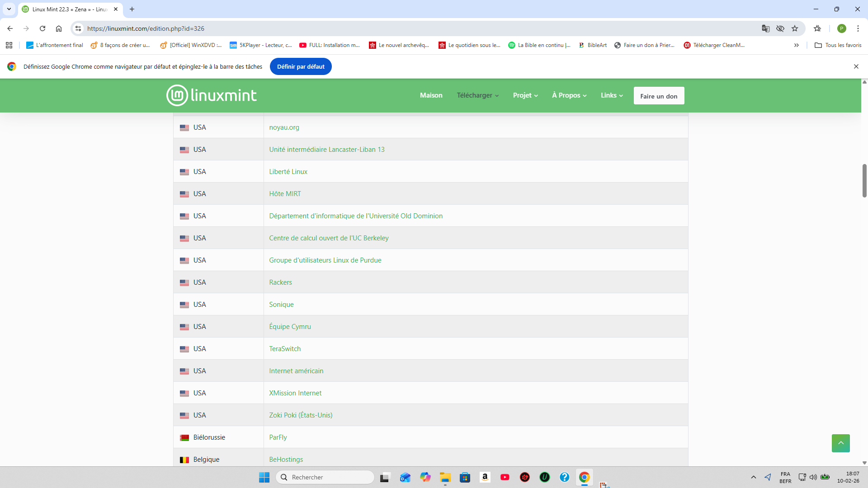Expand the Télécharger dropdown menu
This screenshot has width=868, height=488.
tap(477, 95)
